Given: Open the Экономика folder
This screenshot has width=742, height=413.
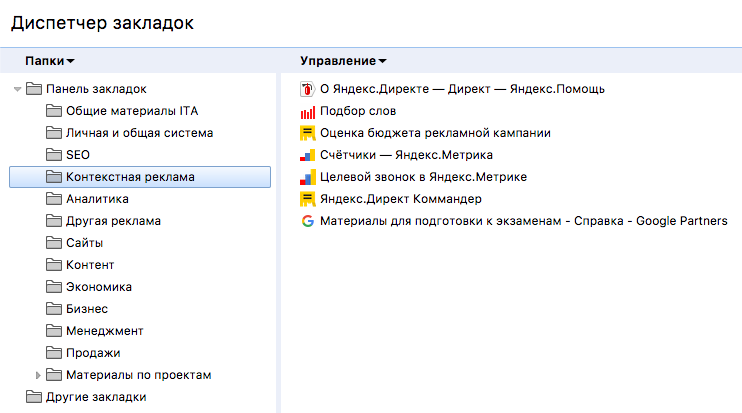Looking at the screenshot, I should (x=98, y=287).
